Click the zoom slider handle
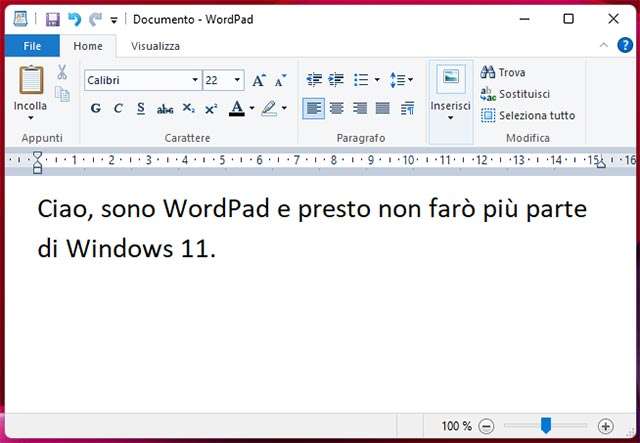This screenshot has width=640, height=443. click(545, 425)
